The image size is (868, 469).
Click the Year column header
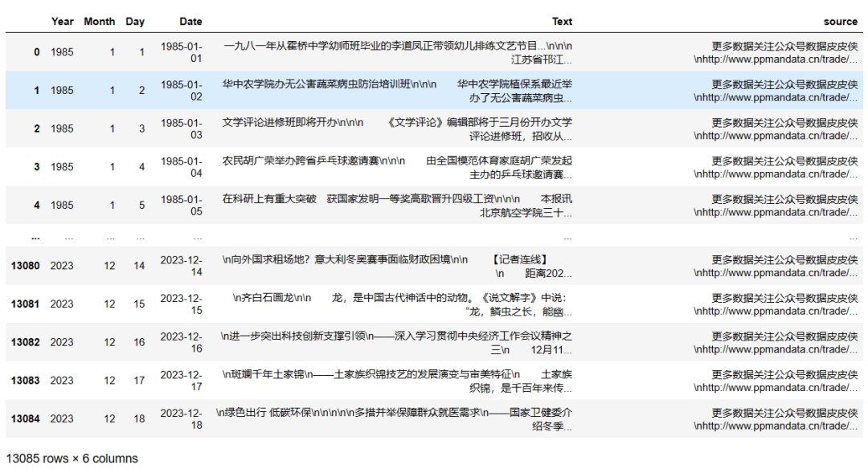(62, 22)
